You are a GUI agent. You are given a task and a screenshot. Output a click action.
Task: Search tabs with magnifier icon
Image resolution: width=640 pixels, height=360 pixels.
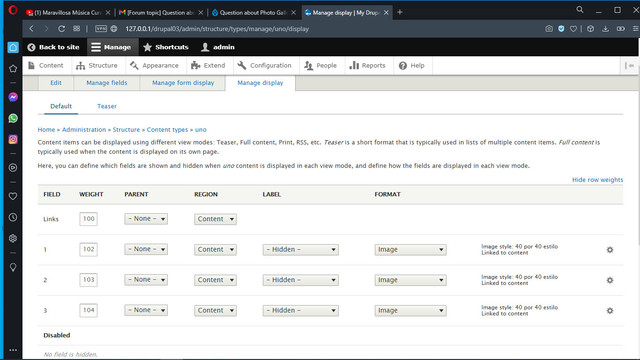580,9
